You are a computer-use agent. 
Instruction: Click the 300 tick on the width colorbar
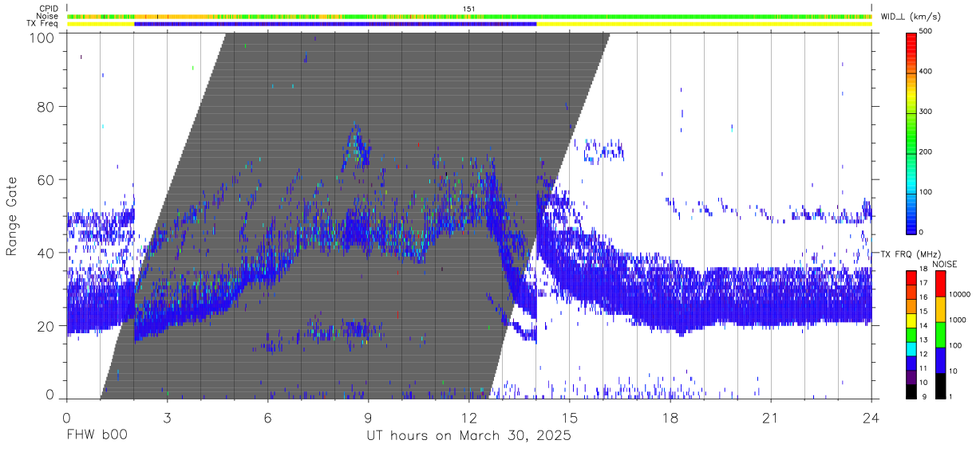click(x=926, y=112)
